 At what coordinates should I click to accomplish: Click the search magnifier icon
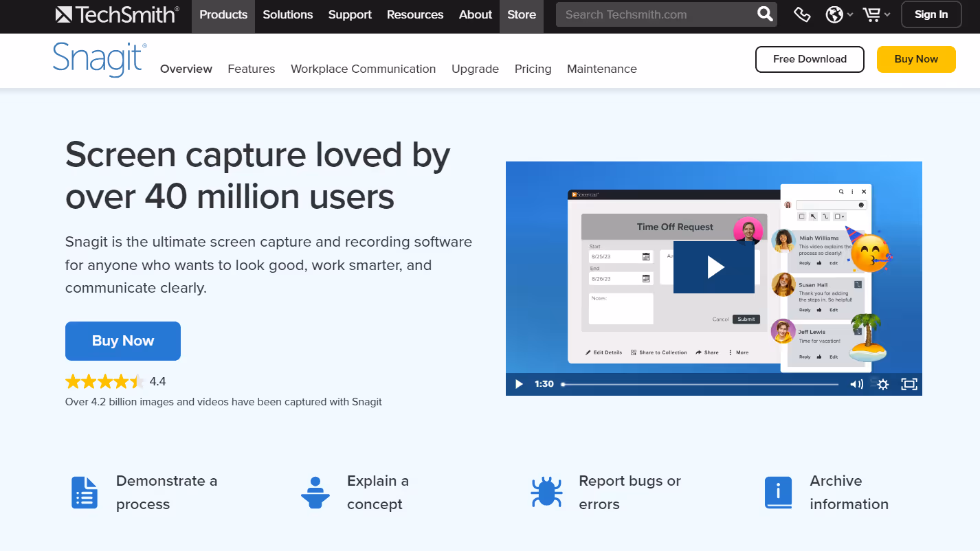click(765, 14)
